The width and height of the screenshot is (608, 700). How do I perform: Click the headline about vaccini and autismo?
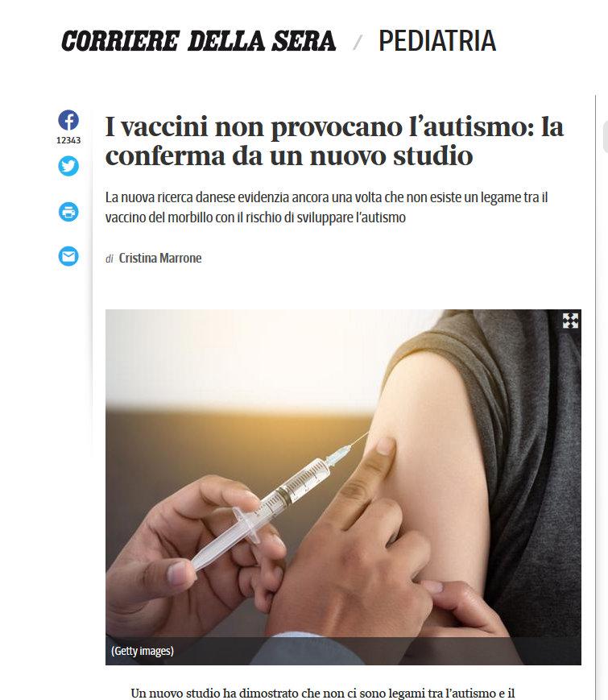(334, 141)
